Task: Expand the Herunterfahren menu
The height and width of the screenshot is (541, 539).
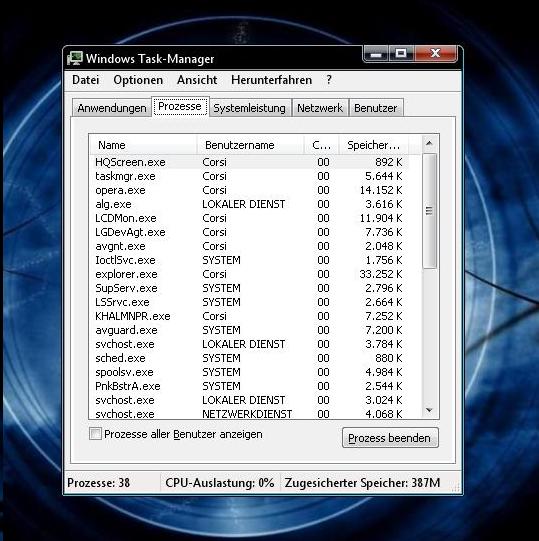Action: click(x=272, y=80)
